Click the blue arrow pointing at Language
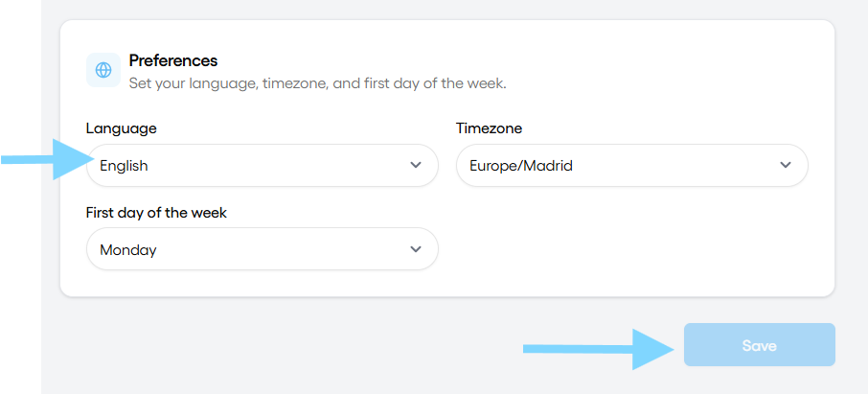 point(47,159)
